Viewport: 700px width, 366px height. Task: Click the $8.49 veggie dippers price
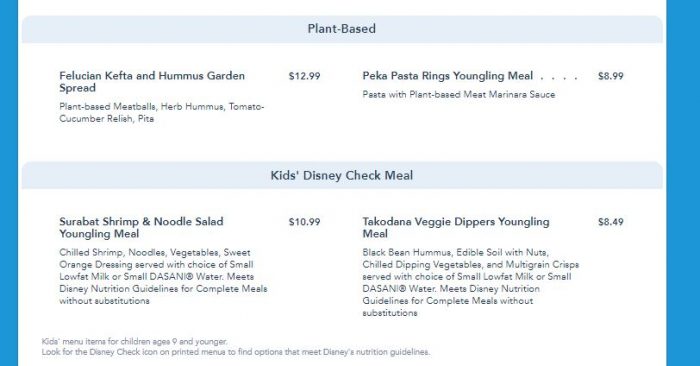click(611, 222)
